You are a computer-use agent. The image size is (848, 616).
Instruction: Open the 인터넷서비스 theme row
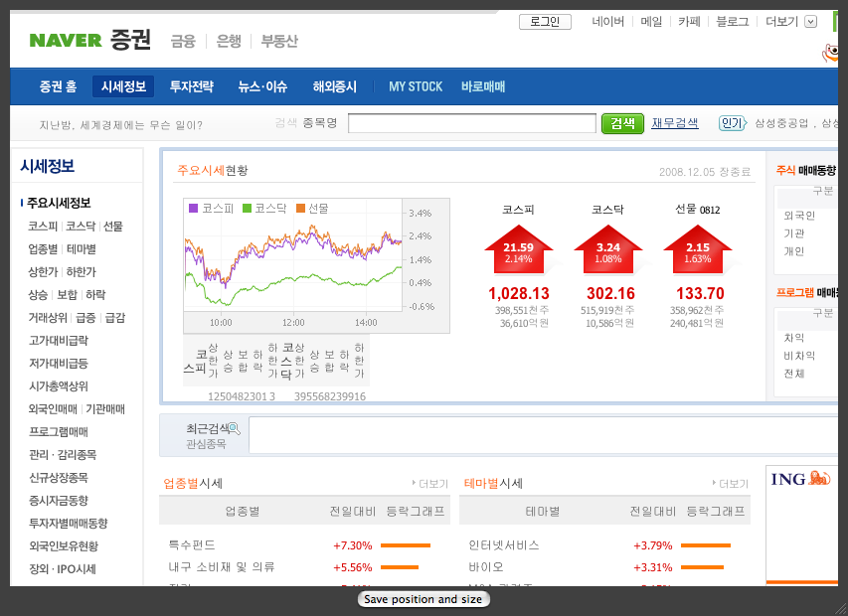504,545
